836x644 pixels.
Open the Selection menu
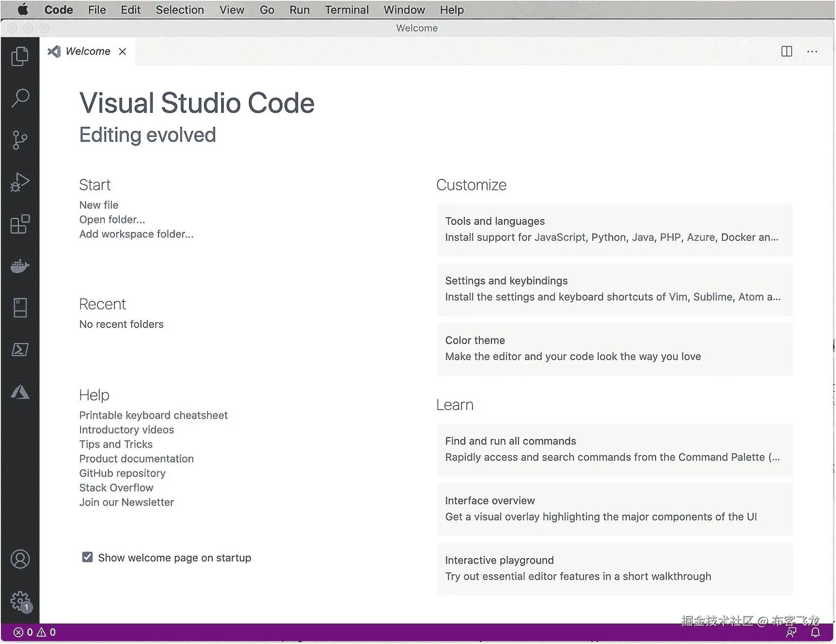pos(179,10)
